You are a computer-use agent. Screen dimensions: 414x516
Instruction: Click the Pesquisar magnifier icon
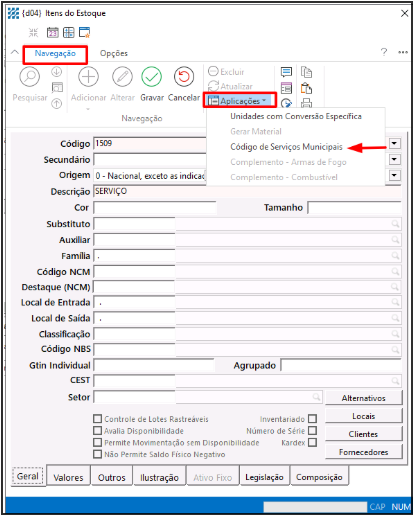pyautogui.click(x=30, y=77)
